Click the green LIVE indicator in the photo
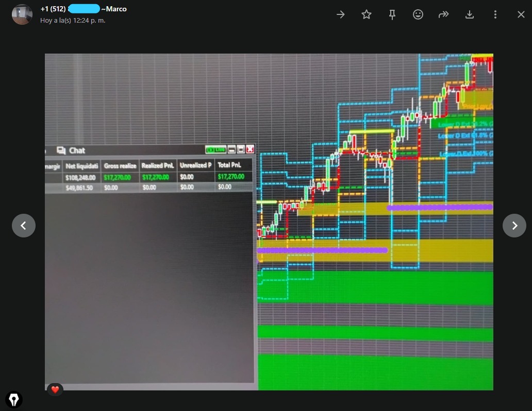Screen dimensions: 532x411 point(215,150)
